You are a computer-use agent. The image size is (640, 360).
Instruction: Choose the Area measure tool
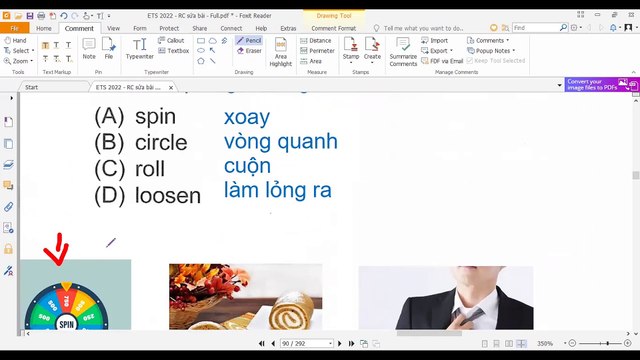pos(311,61)
